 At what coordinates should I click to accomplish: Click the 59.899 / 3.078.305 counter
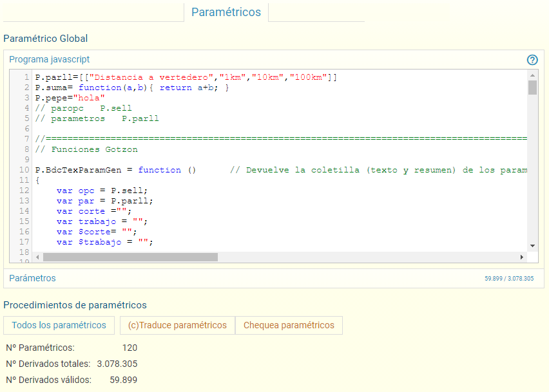tap(510, 279)
